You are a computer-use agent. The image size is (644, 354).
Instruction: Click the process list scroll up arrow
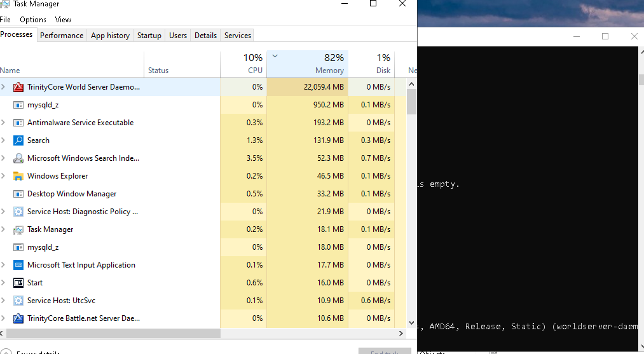pos(411,84)
